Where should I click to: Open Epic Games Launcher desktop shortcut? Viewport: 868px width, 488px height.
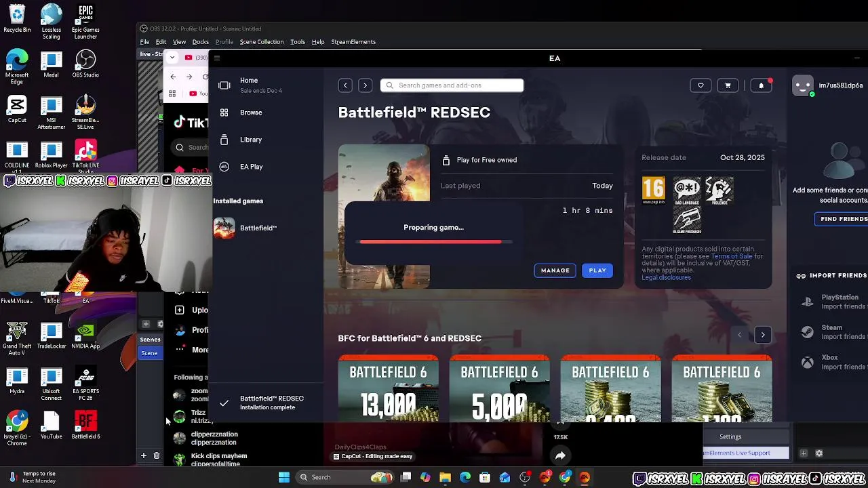coord(85,22)
